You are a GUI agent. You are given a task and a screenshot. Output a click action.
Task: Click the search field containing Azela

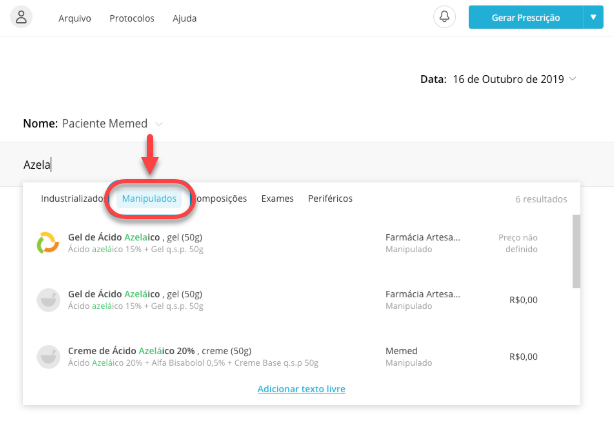click(307, 164)
